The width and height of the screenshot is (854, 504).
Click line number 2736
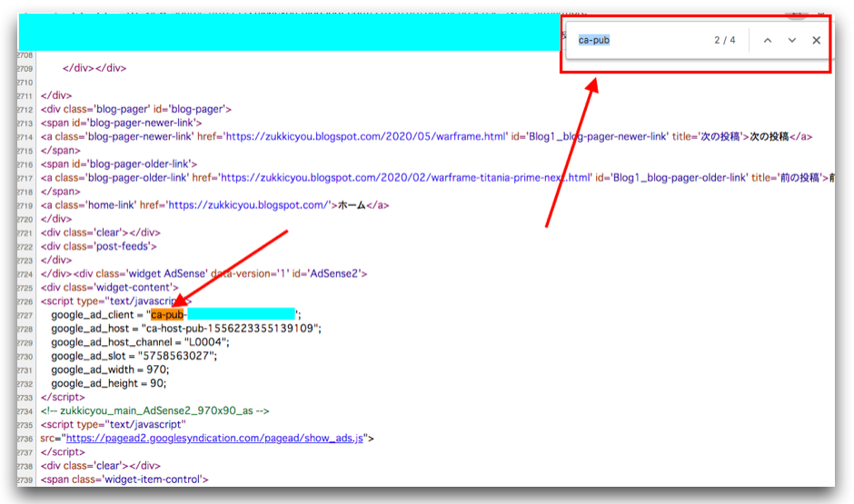pyautogui.click(x=25, y=439)
